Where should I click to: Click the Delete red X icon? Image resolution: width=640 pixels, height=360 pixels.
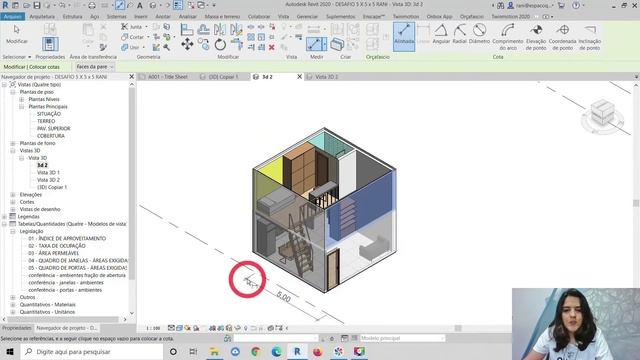pyautogui.click(x=271, y=47)
